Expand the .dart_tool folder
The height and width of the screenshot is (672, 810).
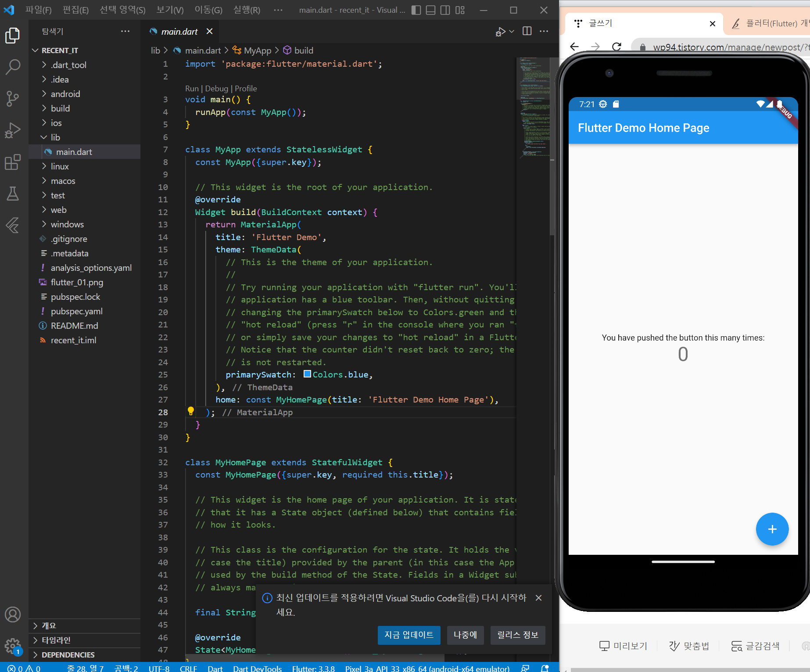coord(85,65)
